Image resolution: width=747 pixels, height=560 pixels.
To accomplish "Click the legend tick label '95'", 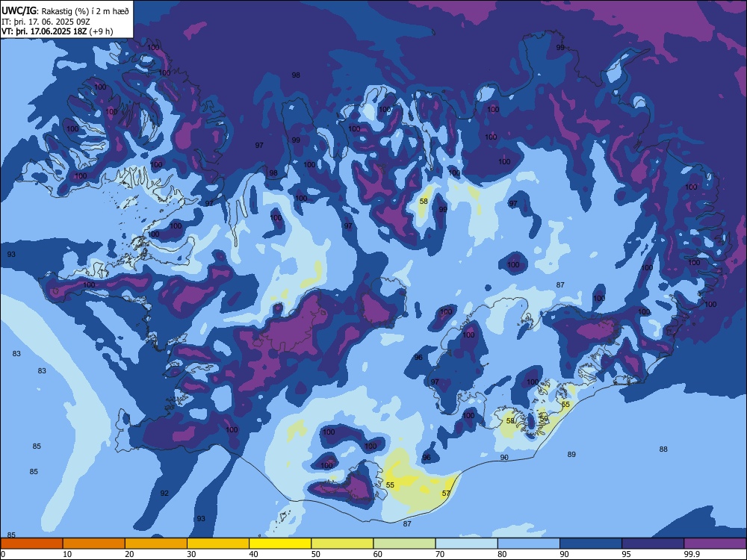I will 626,554.
